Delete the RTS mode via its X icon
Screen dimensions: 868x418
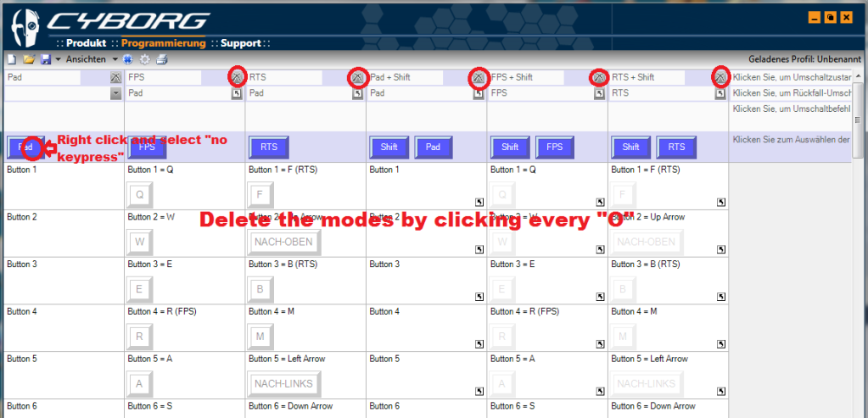click(357, 78)
